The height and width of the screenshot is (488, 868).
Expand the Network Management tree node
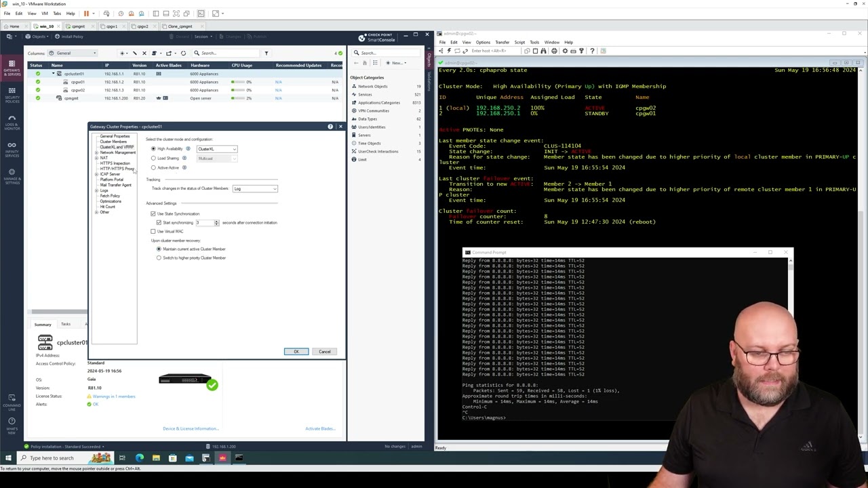click(x=96, y=152)
